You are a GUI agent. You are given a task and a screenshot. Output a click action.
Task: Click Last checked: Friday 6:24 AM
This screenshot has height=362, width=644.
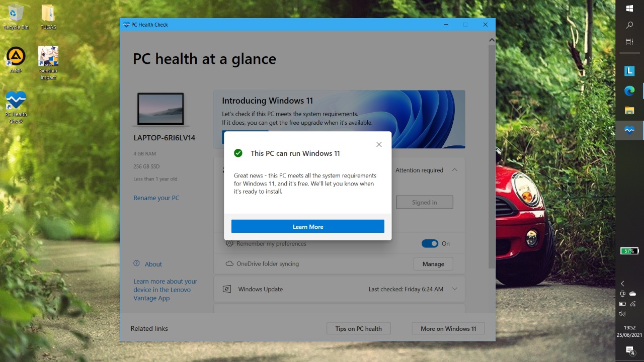[406, 289]
